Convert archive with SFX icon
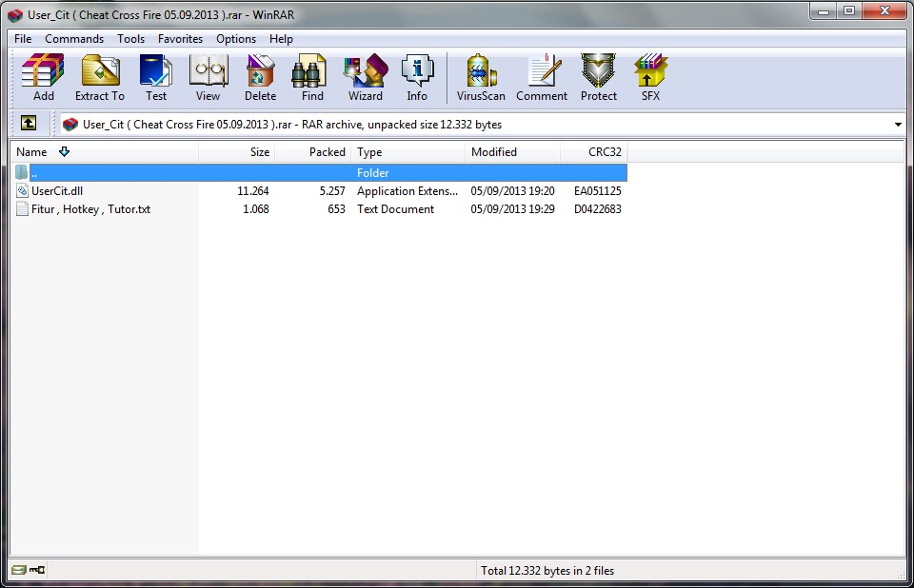Screen dimensions: 914x588 (x=650, y=77)
